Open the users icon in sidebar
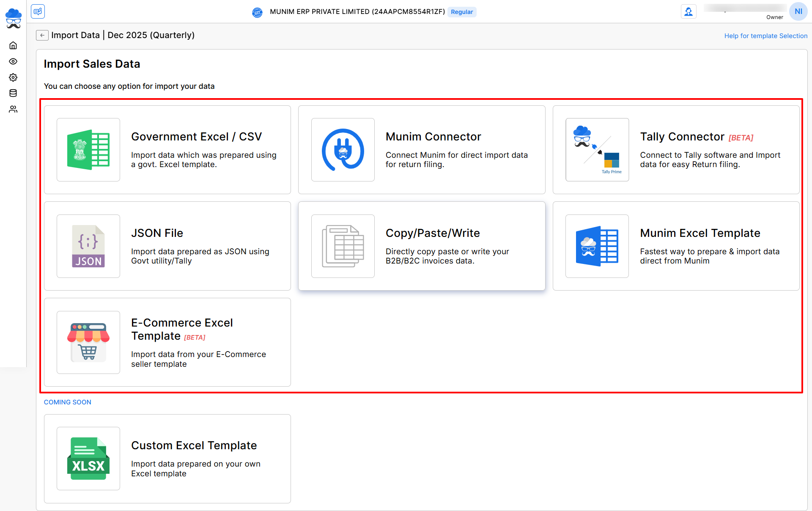 click(13, 109)
